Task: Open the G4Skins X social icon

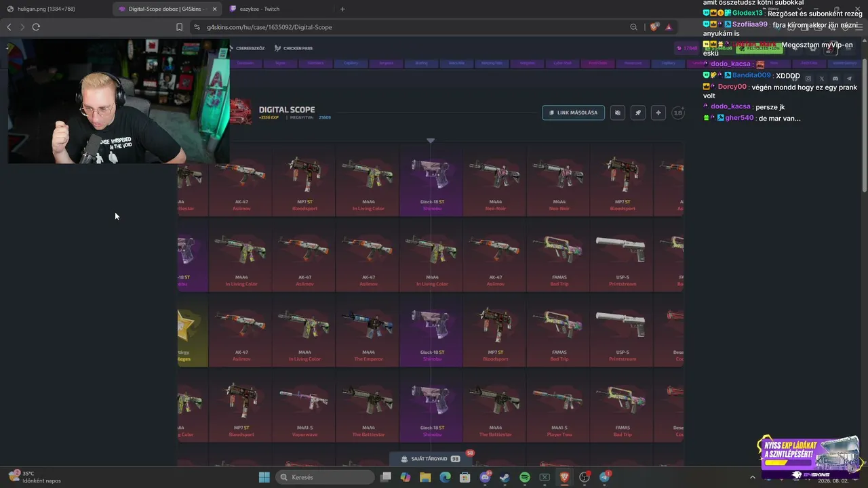Action: pos(821,79)
